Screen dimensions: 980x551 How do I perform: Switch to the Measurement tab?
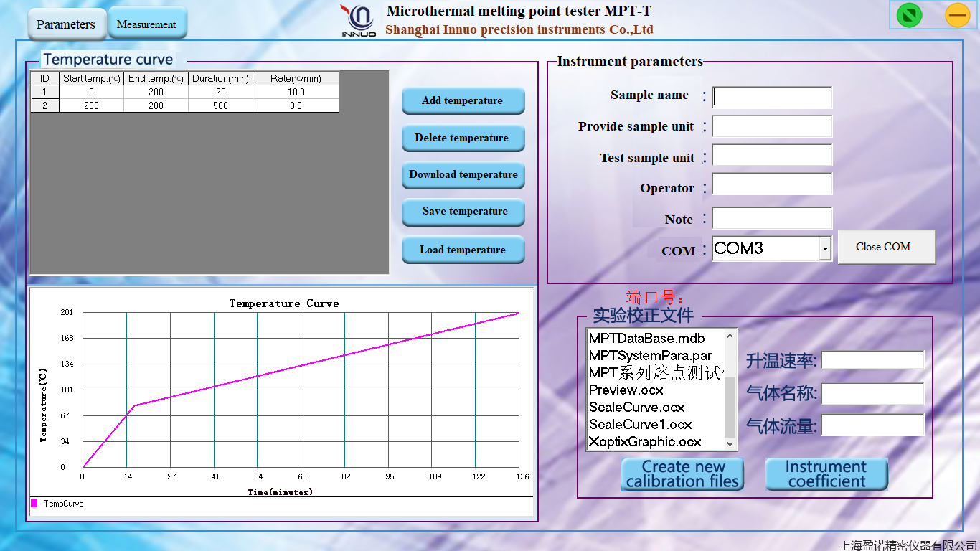tap(147, 23)
